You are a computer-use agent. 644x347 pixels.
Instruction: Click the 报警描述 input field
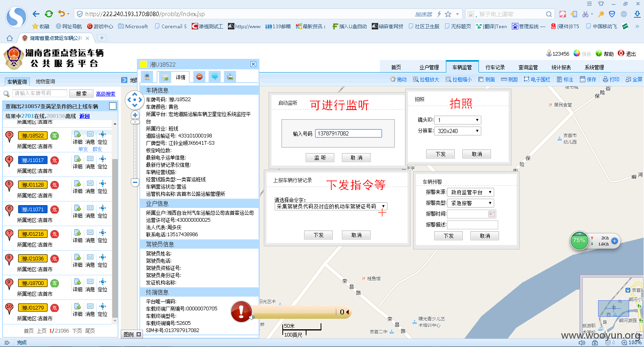click(472, 225)
